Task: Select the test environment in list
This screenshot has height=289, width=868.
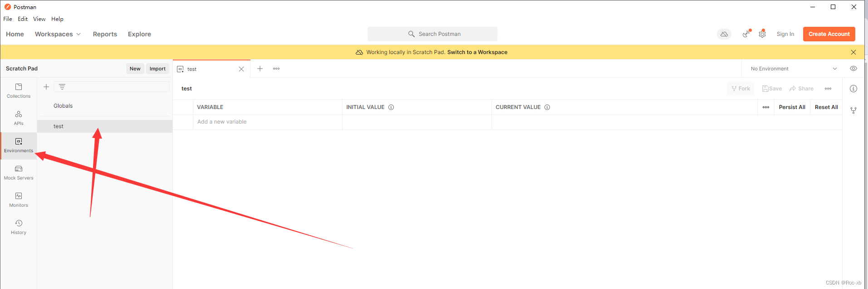Action: 105,126
